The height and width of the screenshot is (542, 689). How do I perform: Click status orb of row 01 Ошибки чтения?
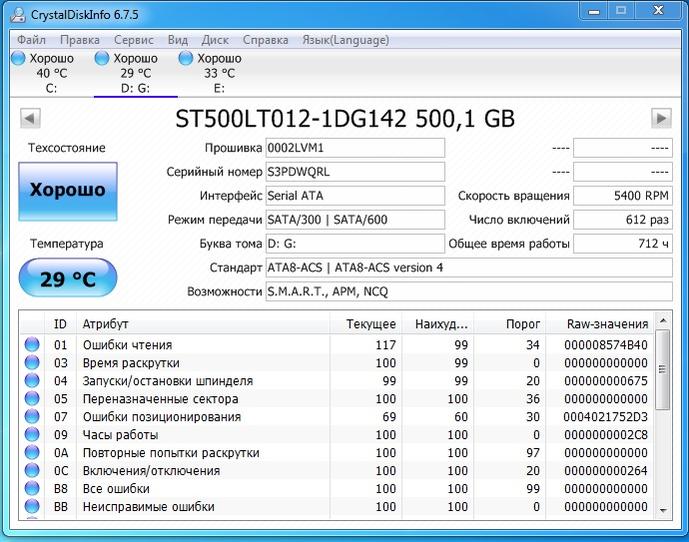(32, 345)
